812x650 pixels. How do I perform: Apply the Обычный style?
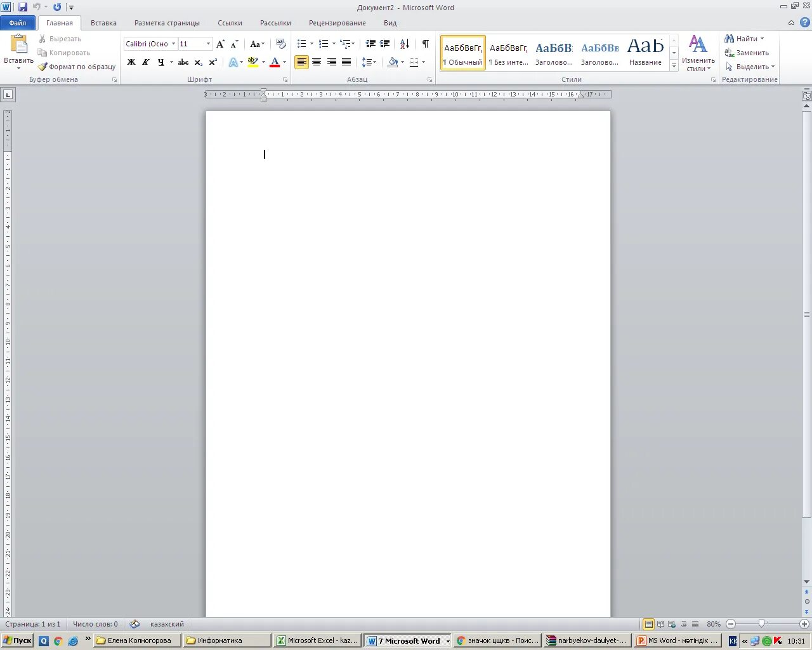(x=463, y=53)
